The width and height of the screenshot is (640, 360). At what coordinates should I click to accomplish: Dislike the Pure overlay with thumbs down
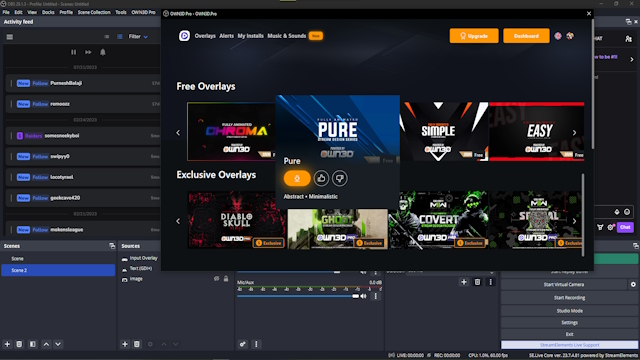click(340, 178)
